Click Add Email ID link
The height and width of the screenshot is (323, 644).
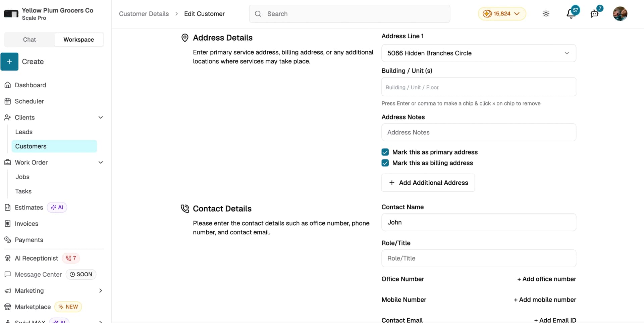click(555, 320)
